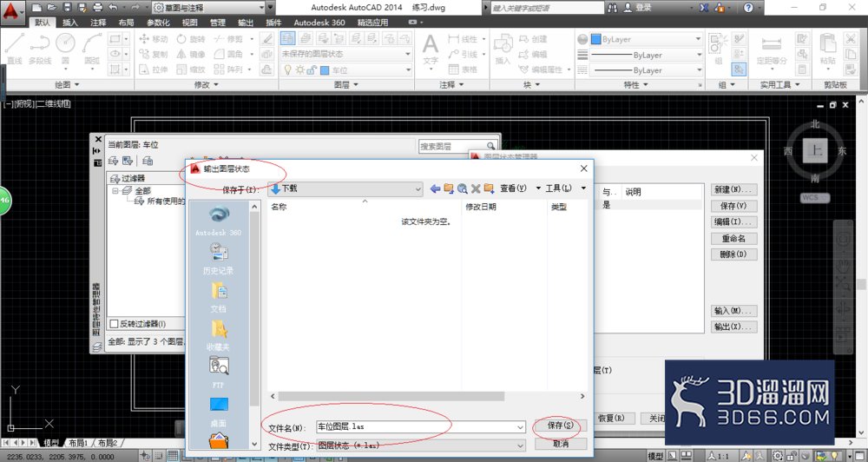Viewport: 868px width, 462px height.
Task: Choose the 拉伸 stretch tool
Action: 154,69
